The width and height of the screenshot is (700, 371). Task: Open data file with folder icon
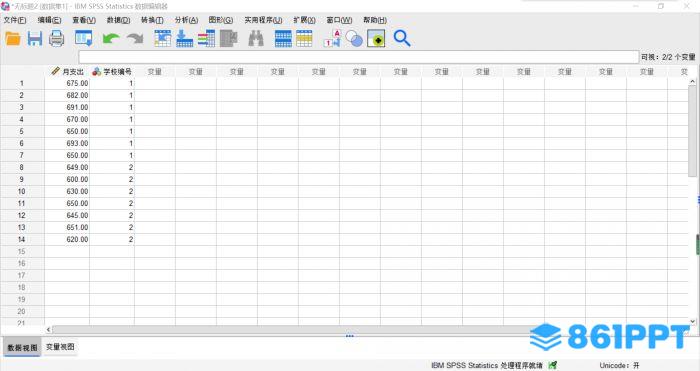[13, 39]
